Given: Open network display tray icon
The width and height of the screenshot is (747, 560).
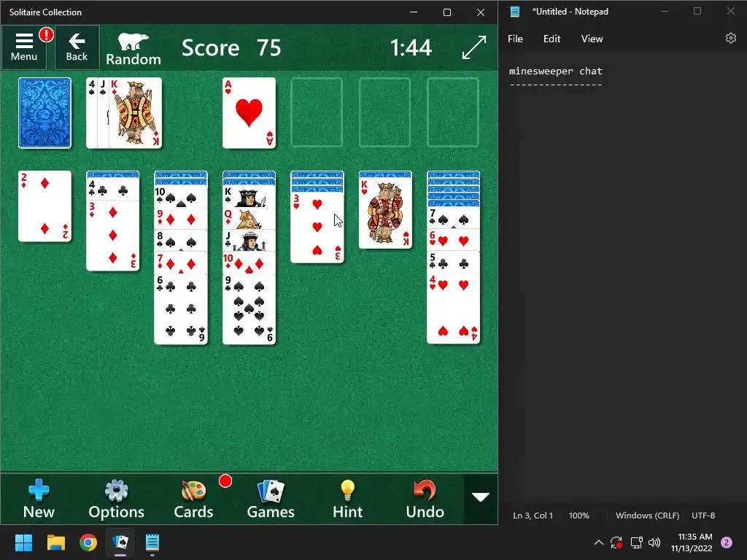Looking at the screenshot, I should point(636,542).
